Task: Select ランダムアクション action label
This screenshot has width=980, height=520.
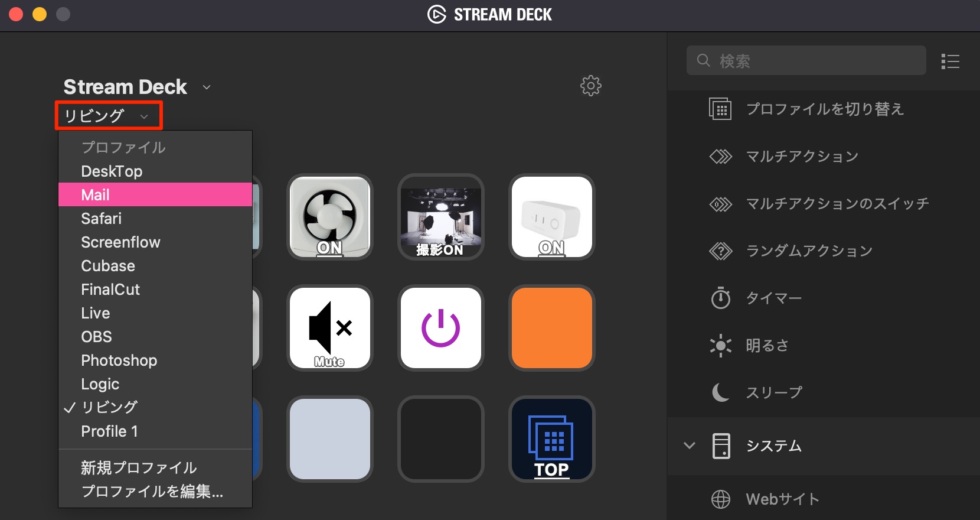Action: [x=809, y=251]
